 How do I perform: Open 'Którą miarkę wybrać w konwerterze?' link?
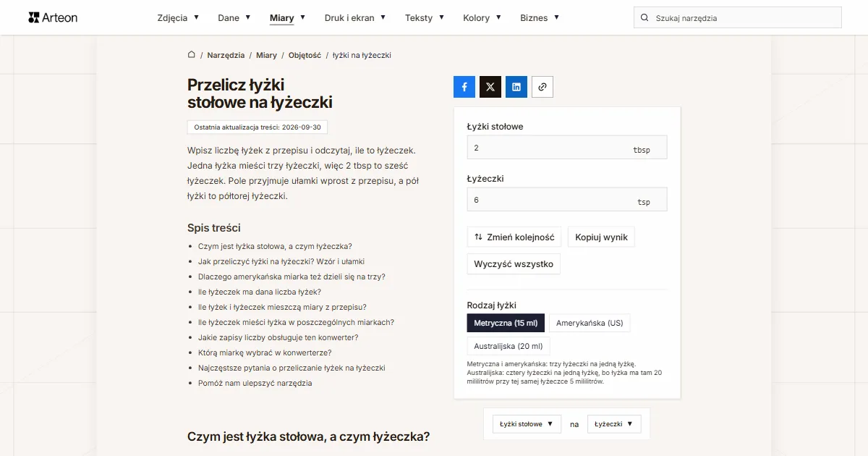tap(265, 352)
